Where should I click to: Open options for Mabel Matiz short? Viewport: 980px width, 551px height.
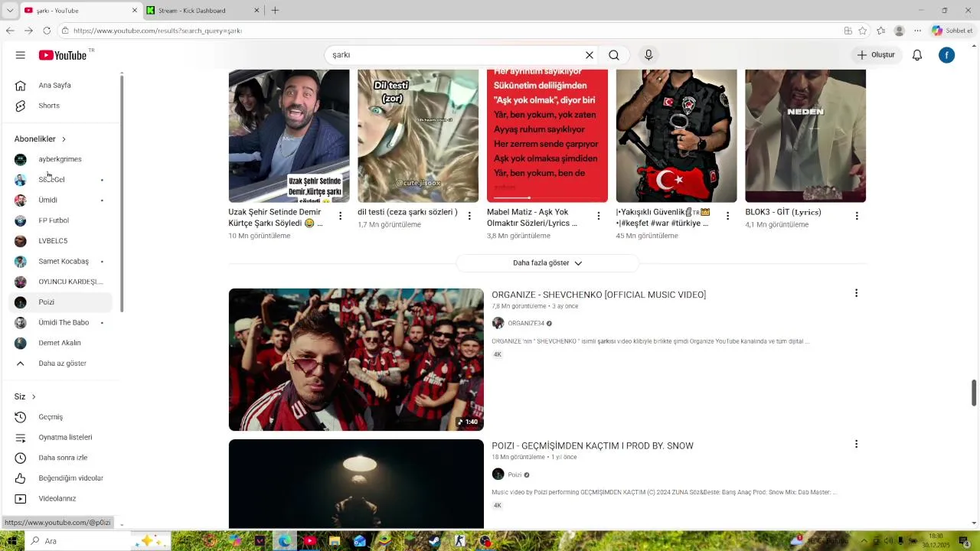[x=599, y=216]
